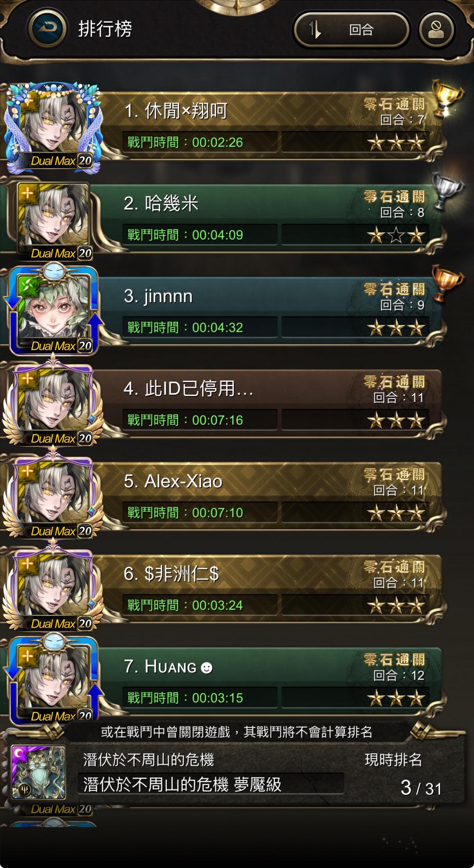The width and height of the screenshot is (474, 868).
Task: Toggle the friends-only filter icon
Action: pos(436,29)
